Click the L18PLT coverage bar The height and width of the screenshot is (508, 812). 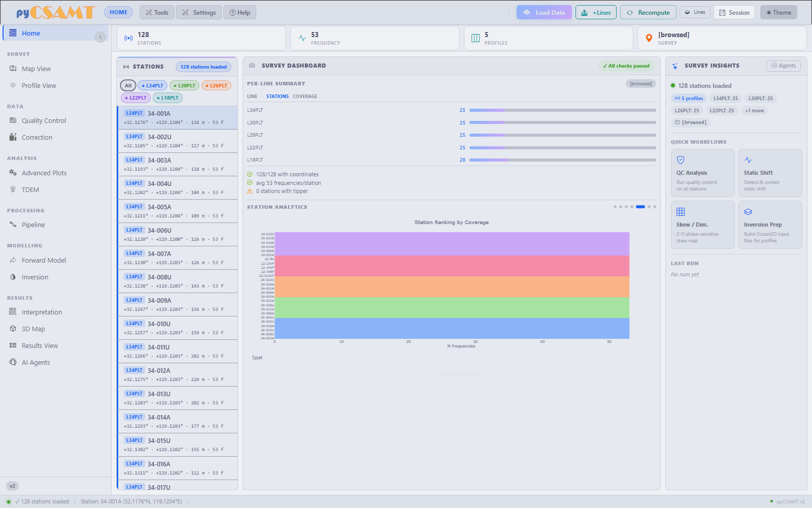coord(562,160)
